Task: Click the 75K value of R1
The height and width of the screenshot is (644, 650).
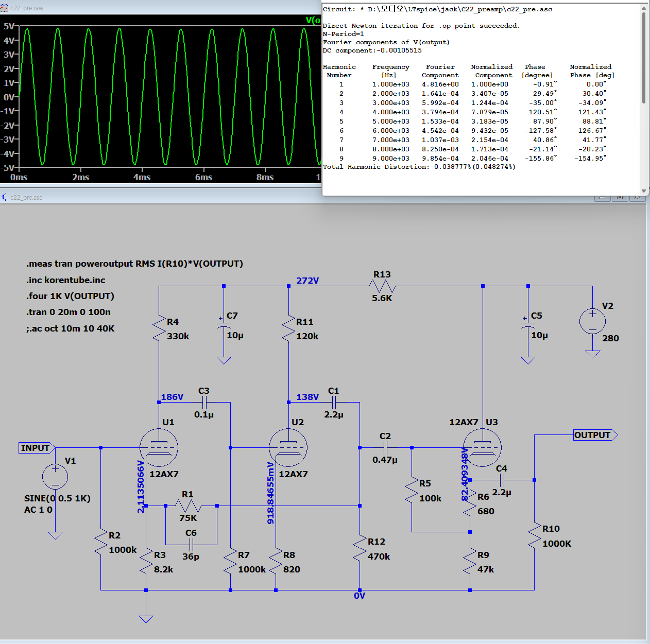Action: tap(188, 518)
